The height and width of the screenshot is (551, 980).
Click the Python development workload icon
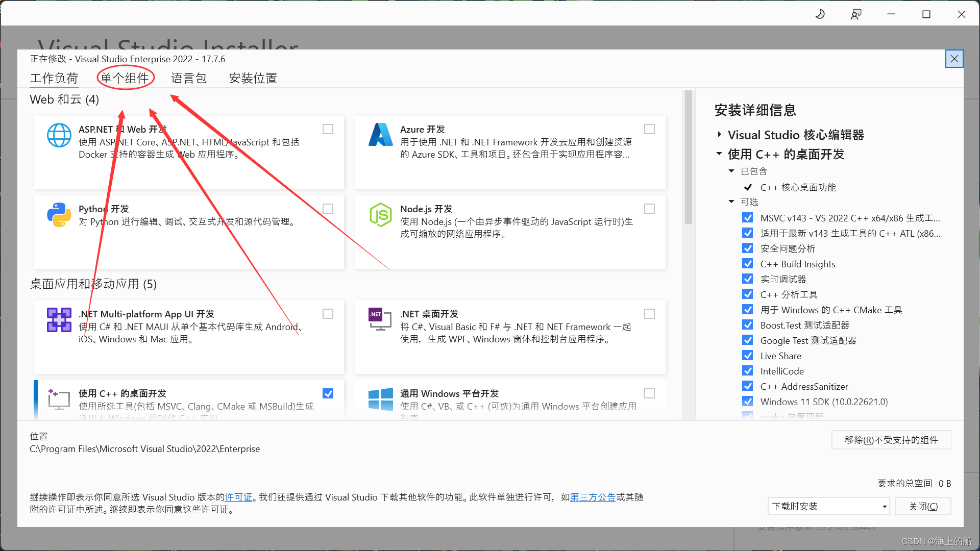[x=59, y=215]
